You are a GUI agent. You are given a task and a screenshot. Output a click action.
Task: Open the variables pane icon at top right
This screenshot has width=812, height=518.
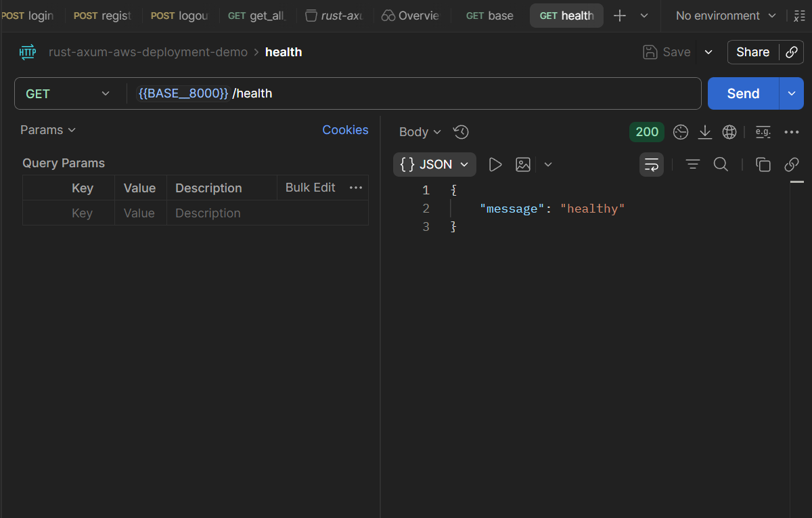click(799, 16)
